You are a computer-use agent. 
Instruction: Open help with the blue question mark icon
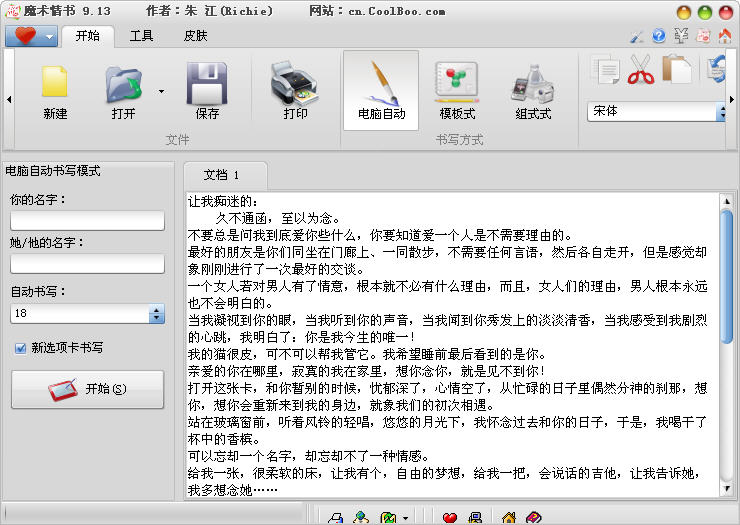click(659, 36)
